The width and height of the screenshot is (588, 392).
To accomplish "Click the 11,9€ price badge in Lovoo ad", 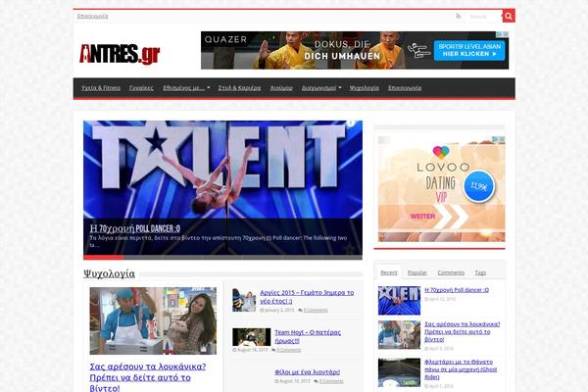I will pyautogui.click(x=479, y=186).
